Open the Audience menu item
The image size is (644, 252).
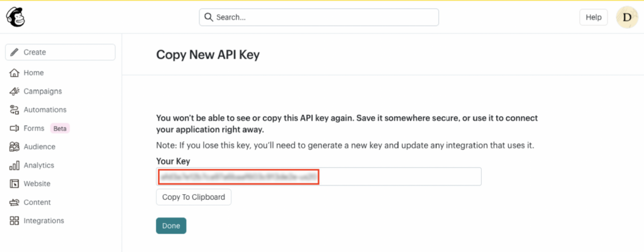coord(40,147)
